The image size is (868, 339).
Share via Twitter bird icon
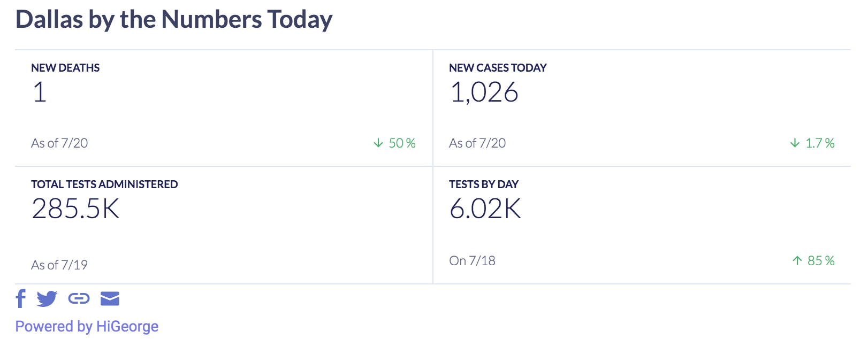[47, 298]
